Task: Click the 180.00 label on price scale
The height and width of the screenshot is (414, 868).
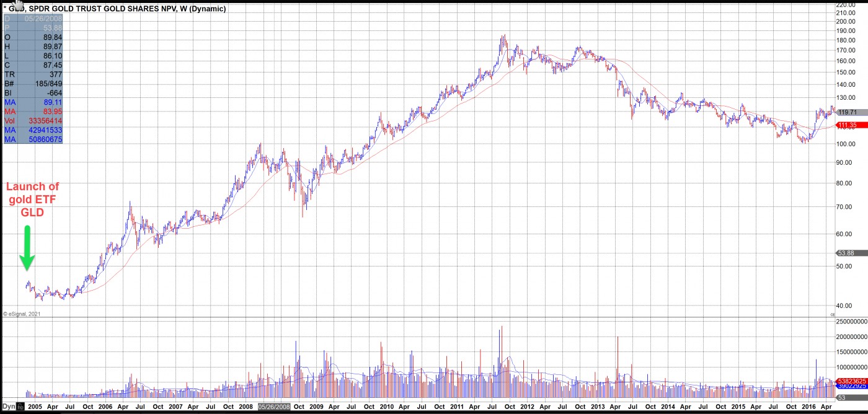Action: pos(846,41)
